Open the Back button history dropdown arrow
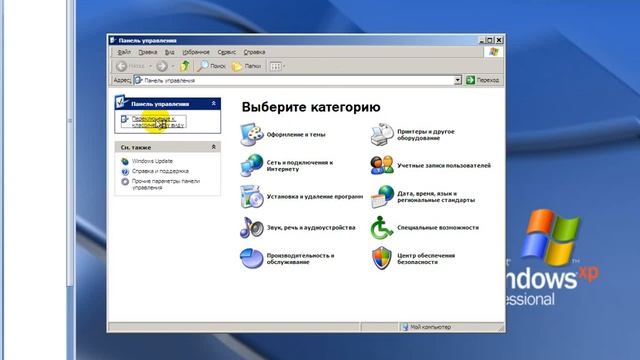640x360 pixels. point(150,66)
